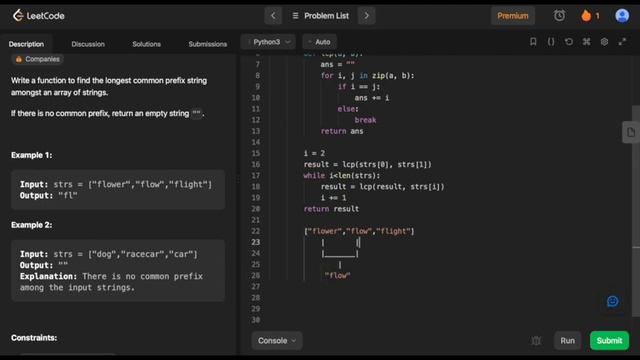Open the Auto dropdown

pos(320,42)
